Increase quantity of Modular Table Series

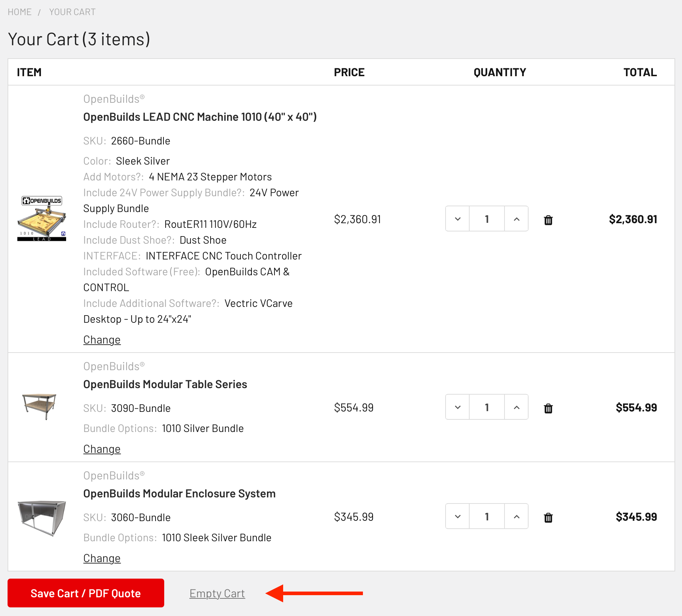(x=516, y=407)
